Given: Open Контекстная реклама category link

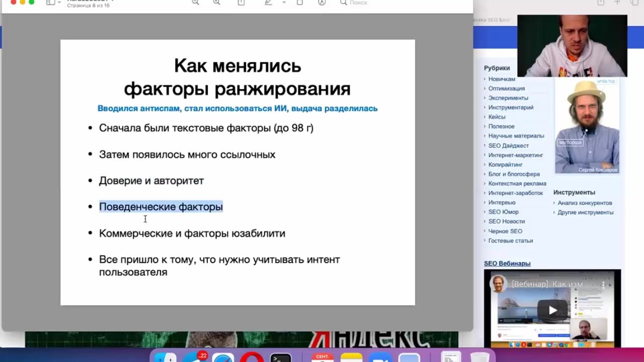Looking at the screenshot, I should pyautogui.click(x=517, y=184).
